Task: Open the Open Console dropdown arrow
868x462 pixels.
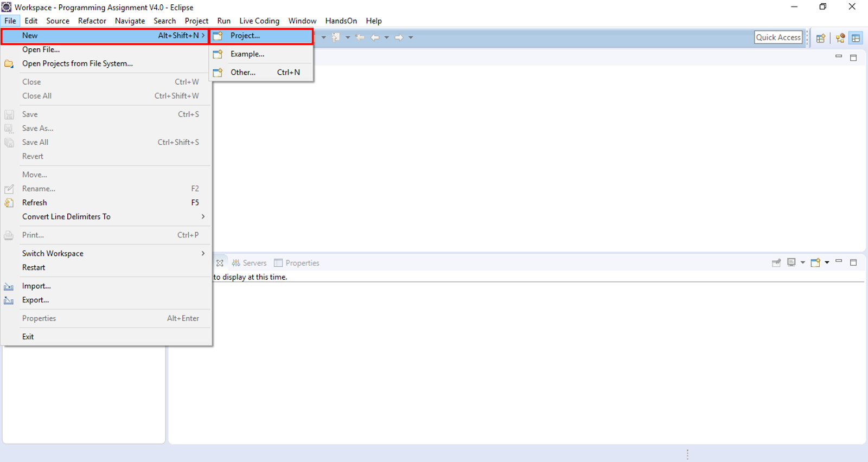Action: pos(827,262)
